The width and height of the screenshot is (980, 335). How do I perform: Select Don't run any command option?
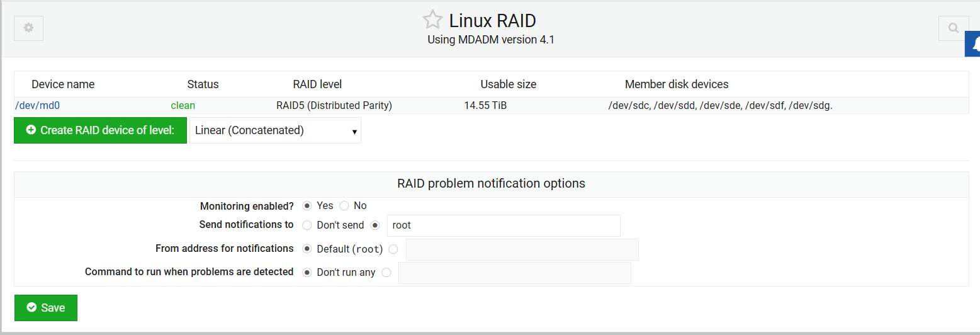pos(307,273)
